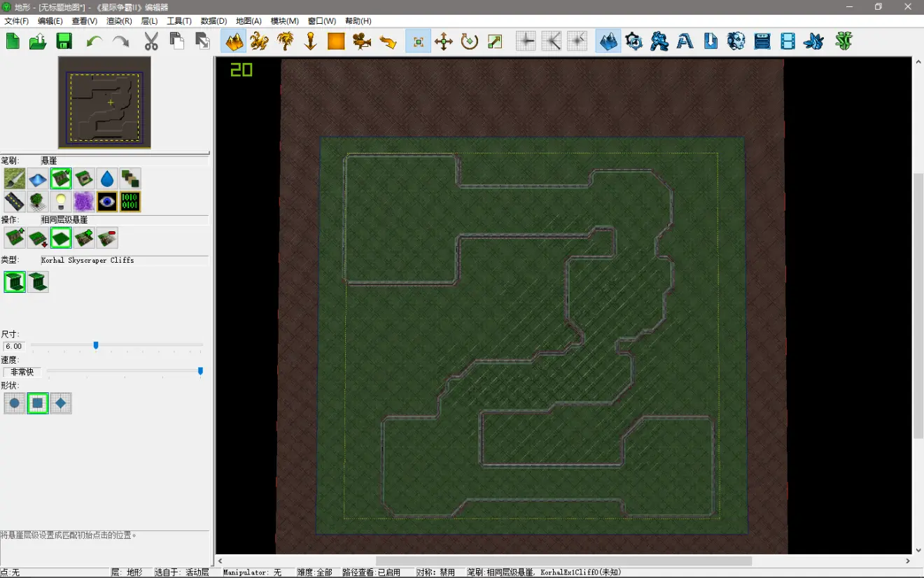Paste using the toolbar paste icon
The height and width of the screenshot is (578, 924).
click(x=202, y=41)
